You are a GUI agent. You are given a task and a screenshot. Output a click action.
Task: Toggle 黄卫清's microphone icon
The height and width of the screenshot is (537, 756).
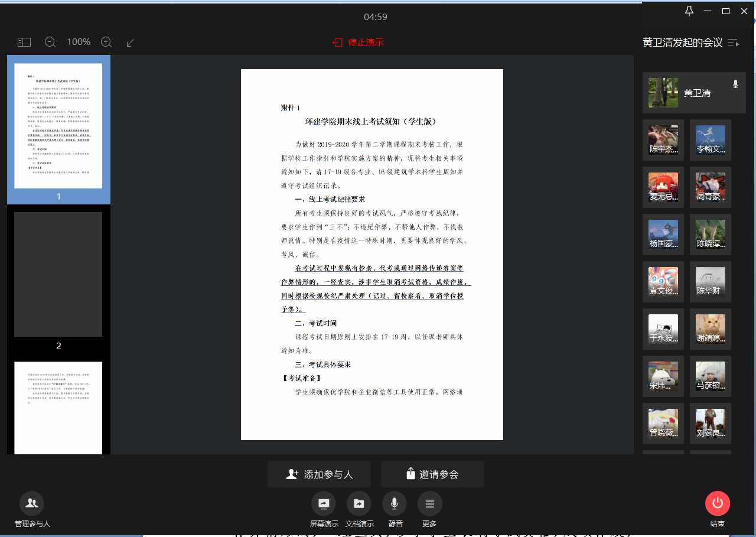(735, 84)
